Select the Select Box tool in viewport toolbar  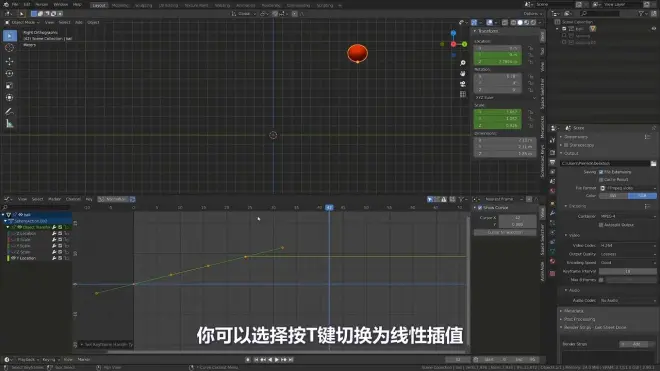[x=10, y=36]
